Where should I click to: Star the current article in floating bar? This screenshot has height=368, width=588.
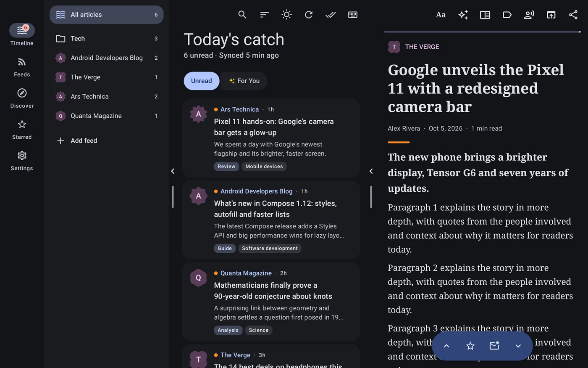click(470, 346)
